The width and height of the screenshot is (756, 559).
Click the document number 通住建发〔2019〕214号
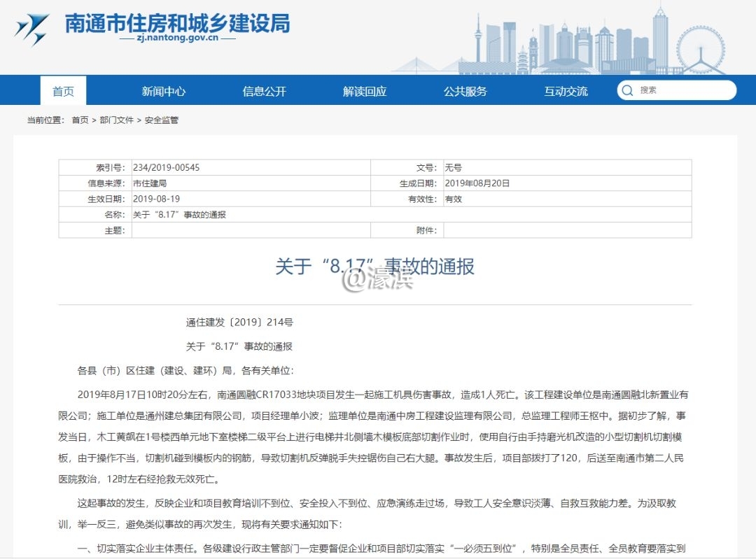point(239,323)
